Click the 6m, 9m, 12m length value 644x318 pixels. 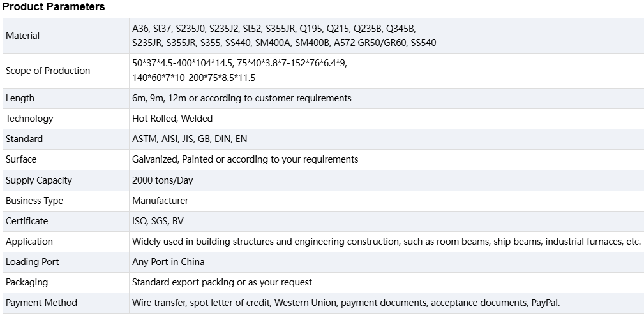pos(241,98)
